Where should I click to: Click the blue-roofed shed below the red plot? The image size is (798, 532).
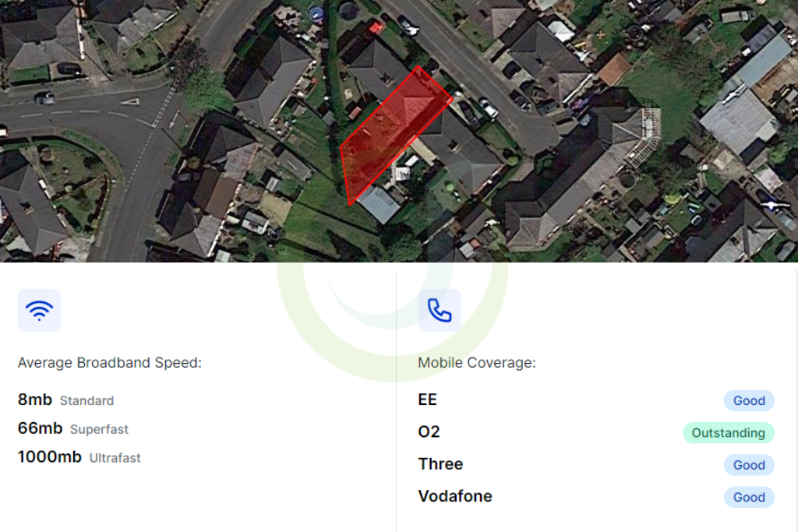point(380,204)
